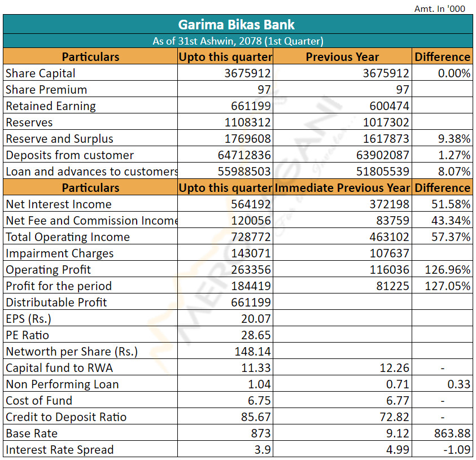This screenshot has width=476, height=460.
Task: Click the 'As of 31st Ashwin, 2078 (1st Quarter)' subtitle
Action: pyautogui.click(x=238, y=41)
